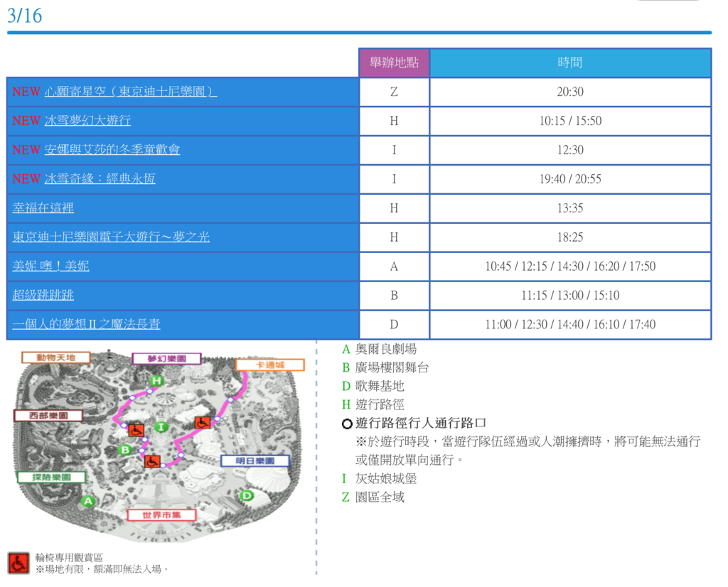Viewport: 728px width, 587px height.
Task: Open the 美妮 噢！美妮 link
Action: coord(50,266)
